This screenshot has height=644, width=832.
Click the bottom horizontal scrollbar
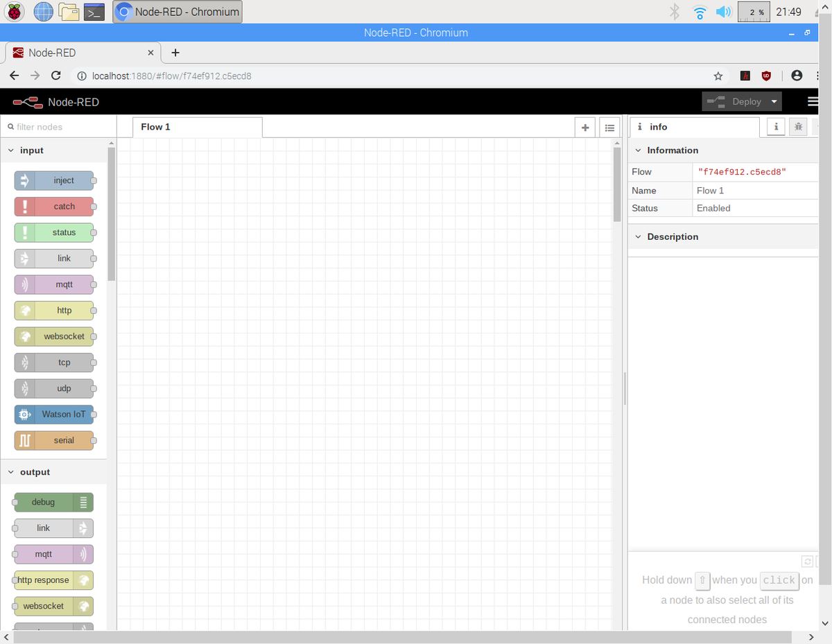click(402, 637)
